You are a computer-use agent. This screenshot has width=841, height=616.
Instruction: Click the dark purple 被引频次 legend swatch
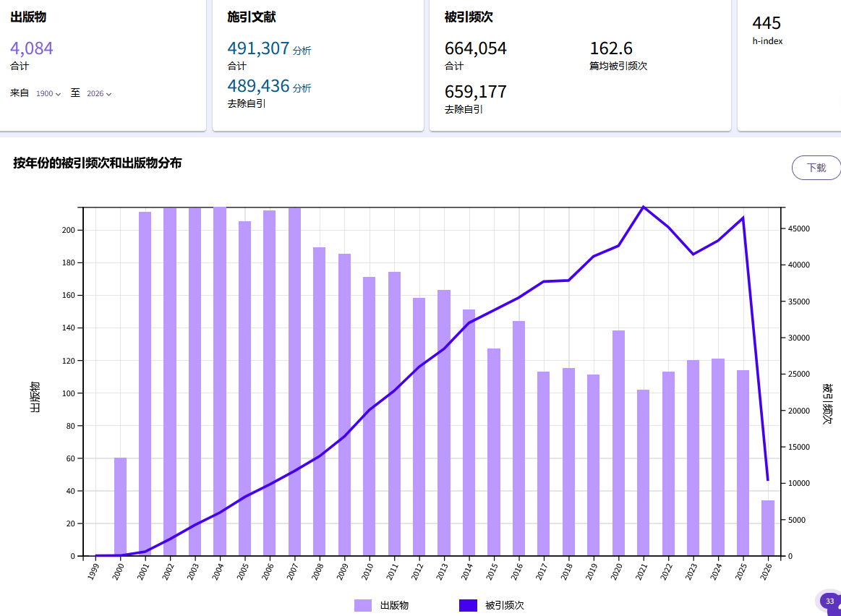click(468, 605)
